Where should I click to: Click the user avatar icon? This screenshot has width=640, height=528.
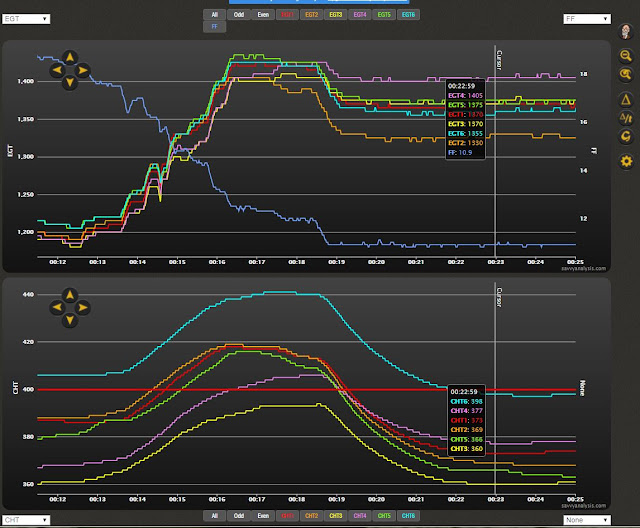625,31
